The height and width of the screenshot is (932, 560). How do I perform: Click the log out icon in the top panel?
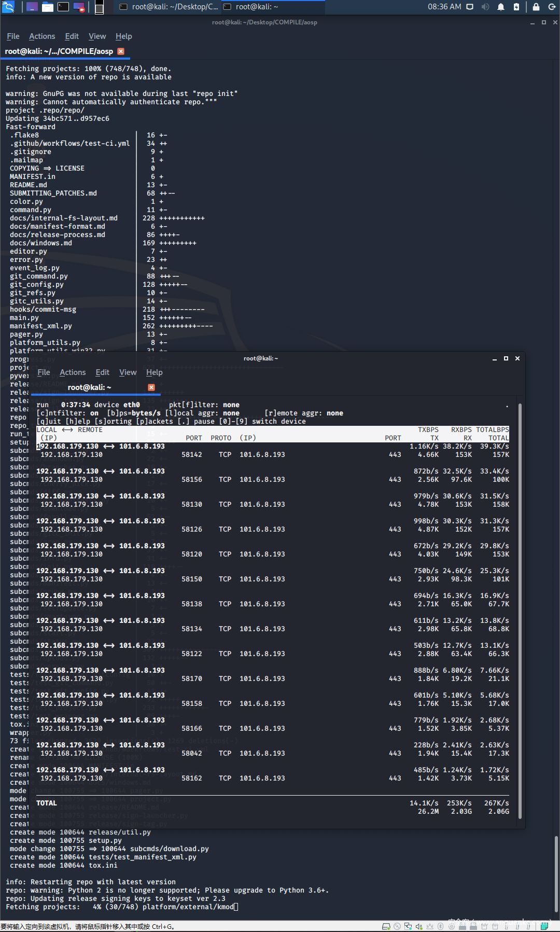point(552,7)
